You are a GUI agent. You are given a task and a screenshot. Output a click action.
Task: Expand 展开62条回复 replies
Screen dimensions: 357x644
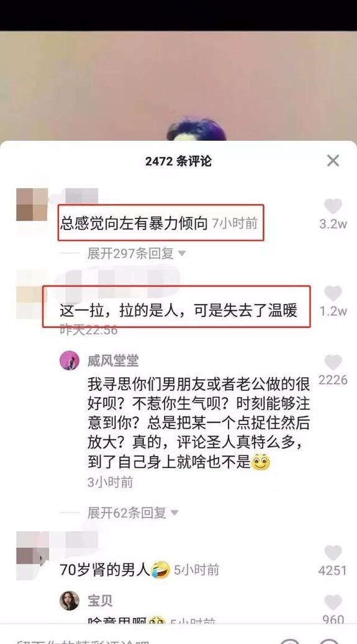[133, 512]
